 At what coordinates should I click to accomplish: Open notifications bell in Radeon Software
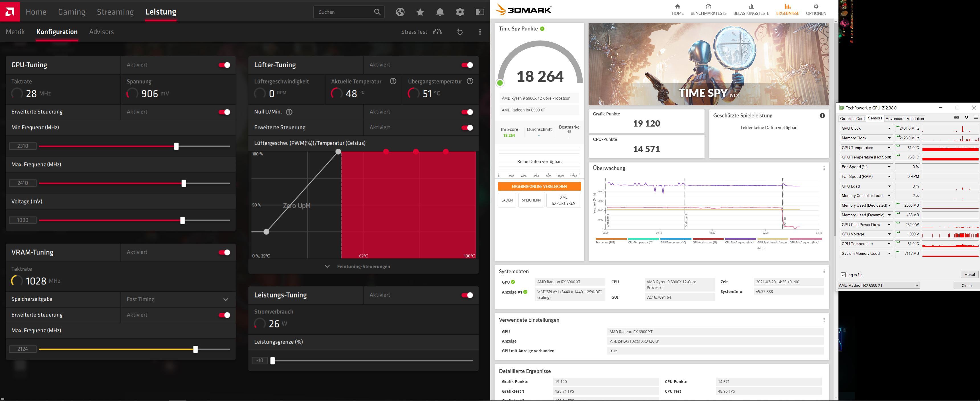click(440, 12)
